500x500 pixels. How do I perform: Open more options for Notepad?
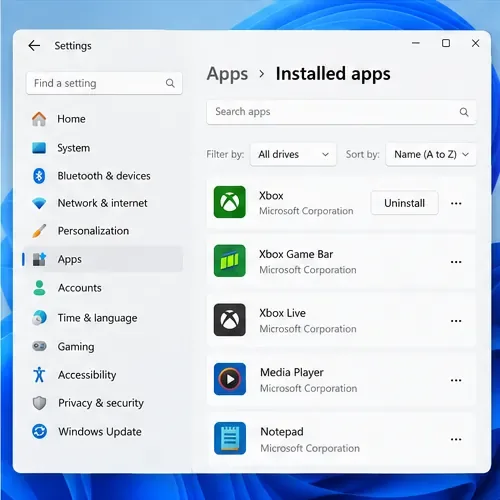pyautogui.click(x=456, y=440)
